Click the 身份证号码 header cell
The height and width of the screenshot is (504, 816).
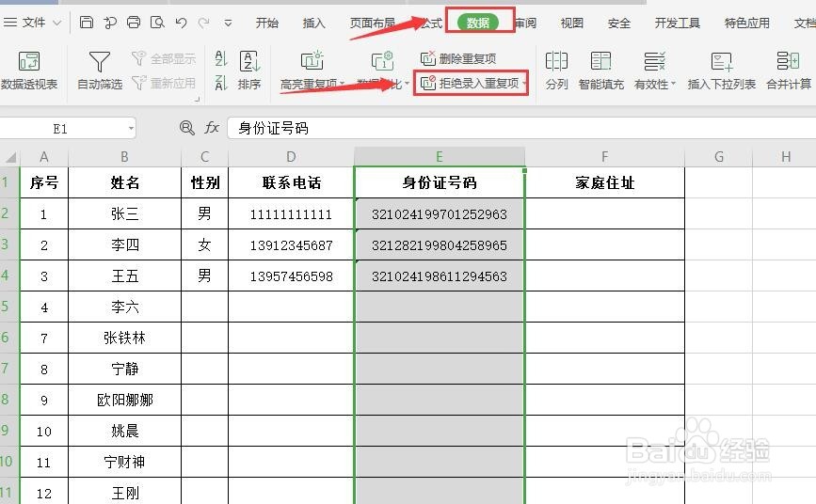(x=440, y=182)
